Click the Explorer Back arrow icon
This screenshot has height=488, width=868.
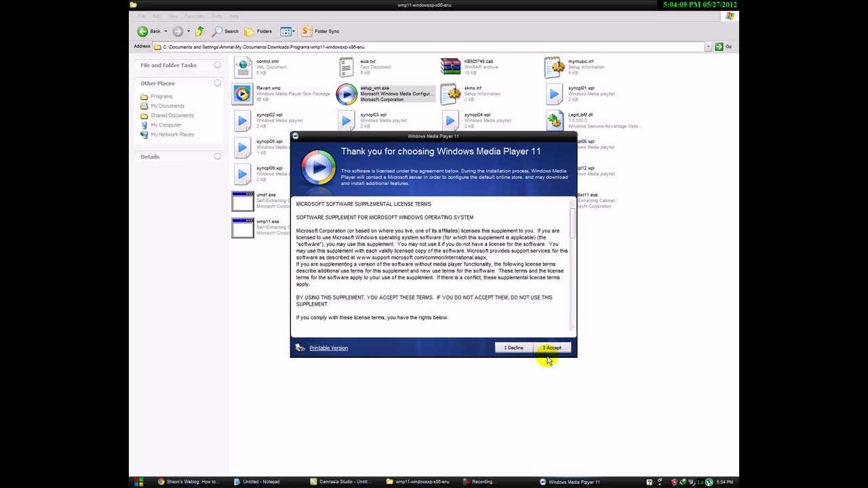click(x=142, y=31)
